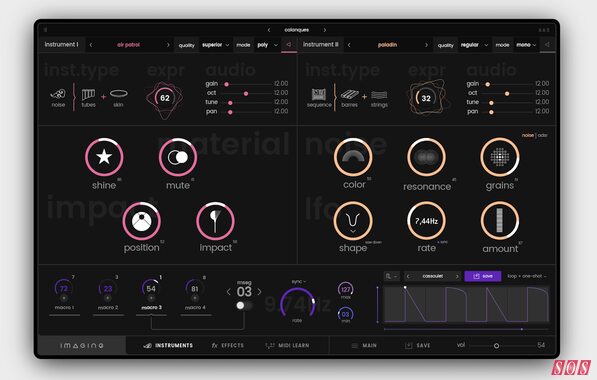Click the mute overlapping-circles knob
The height and width of the screenshot is (380, 597).
[178, 157]
